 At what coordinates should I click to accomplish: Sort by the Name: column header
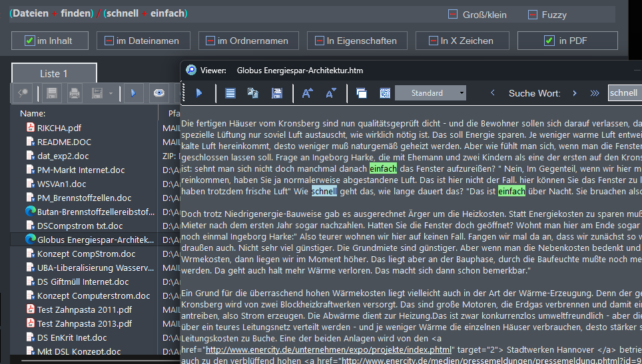pyautogui.click(x=33, y=113)
